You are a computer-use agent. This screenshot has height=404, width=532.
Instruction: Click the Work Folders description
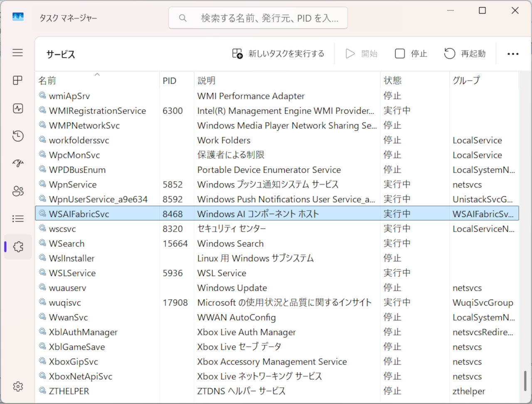click(x=224, y=140)
